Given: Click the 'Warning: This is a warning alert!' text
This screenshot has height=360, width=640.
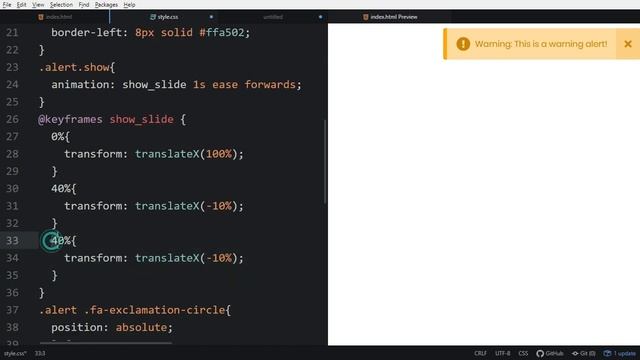Looking at the screenshot, I should [541, 44].
